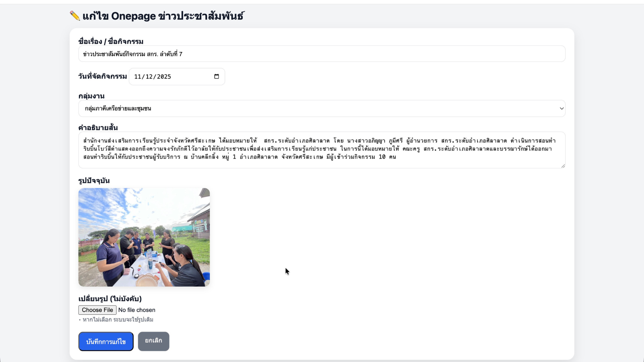Viewport: 644px width, 362px height.
Task: Click the pencil icon in the page heading
Action: [74, 16]
